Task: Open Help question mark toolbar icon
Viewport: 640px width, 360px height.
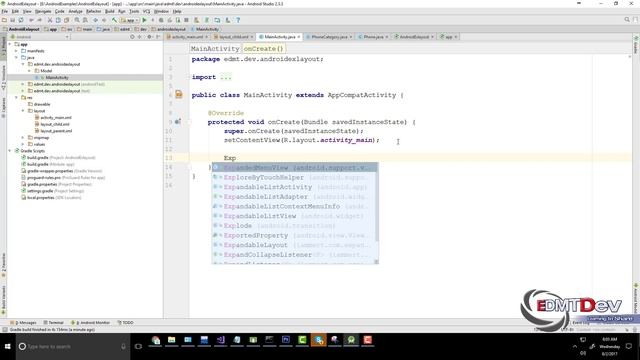Action: 238,20
